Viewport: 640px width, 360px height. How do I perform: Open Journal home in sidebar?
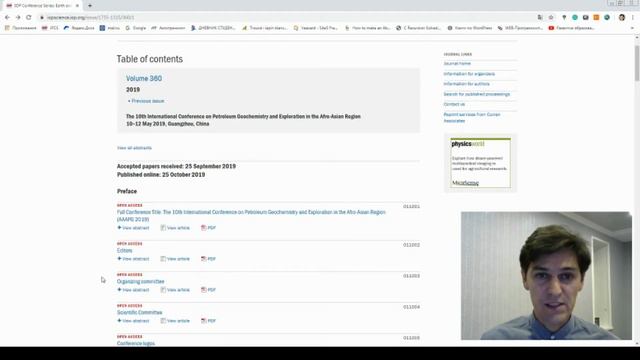tap(457, 64)
